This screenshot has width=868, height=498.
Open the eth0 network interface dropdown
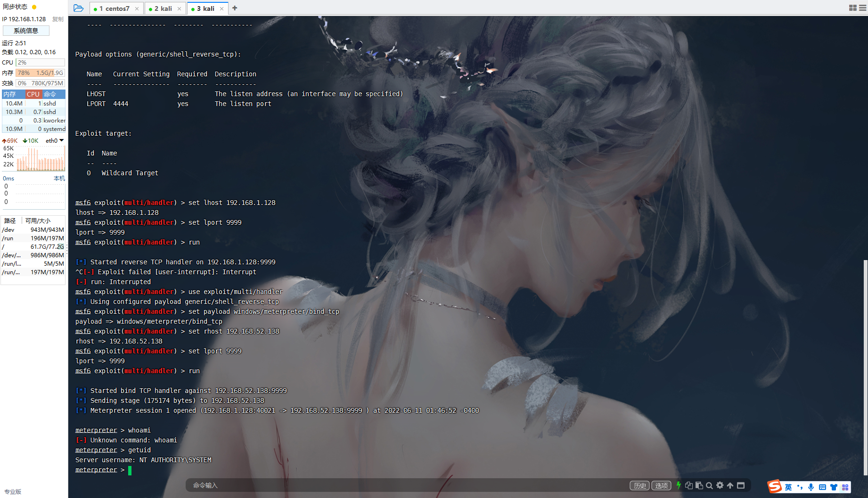(55, 140)
